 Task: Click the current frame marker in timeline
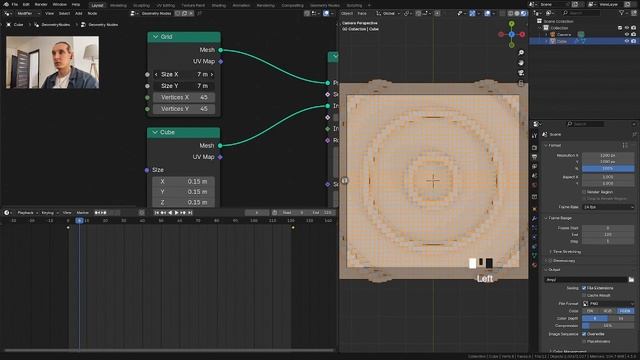79,220
